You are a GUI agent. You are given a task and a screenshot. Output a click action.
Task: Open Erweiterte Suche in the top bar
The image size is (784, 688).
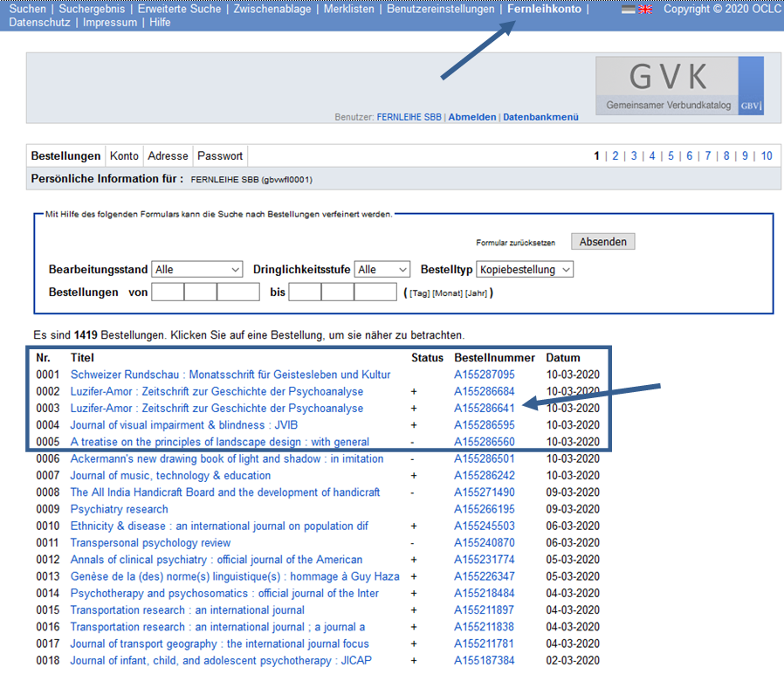(x=180, y=9)
